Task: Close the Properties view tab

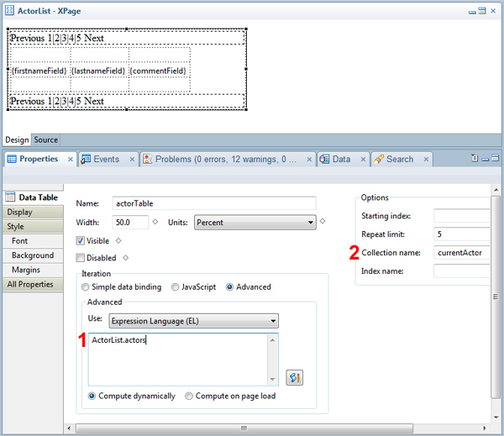Action: pyautogui.click(x=71, y=159)
